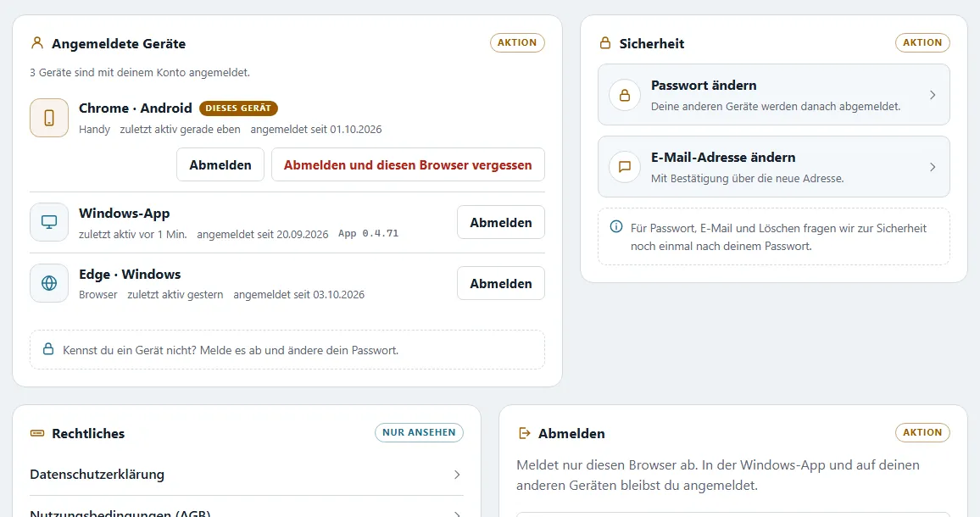This screenshot has width=980, height=517.
Task: Click Abmelden und diesen Browser vergessen
Action: (x=408, y=165)
